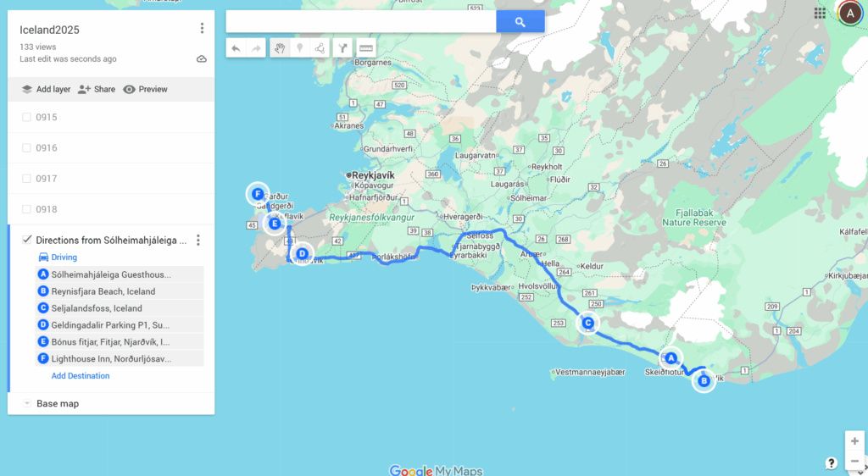Click Add layer
The width and height of the screenshot is (868, 476).
pos(46,89)
